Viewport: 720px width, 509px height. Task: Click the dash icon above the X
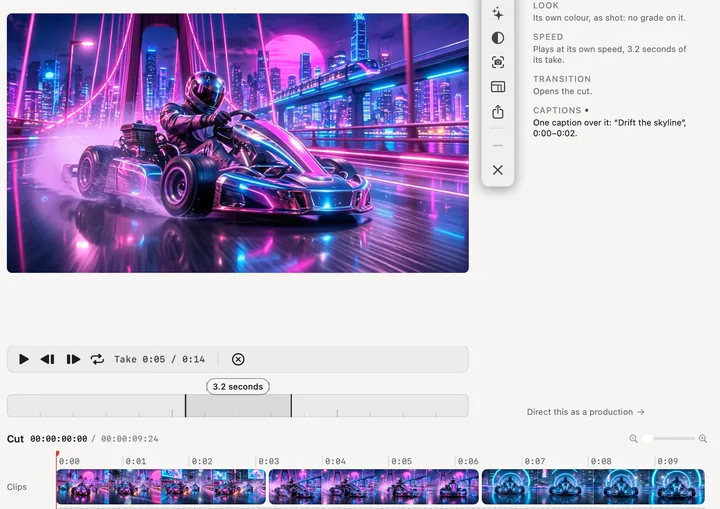[498, 146]
